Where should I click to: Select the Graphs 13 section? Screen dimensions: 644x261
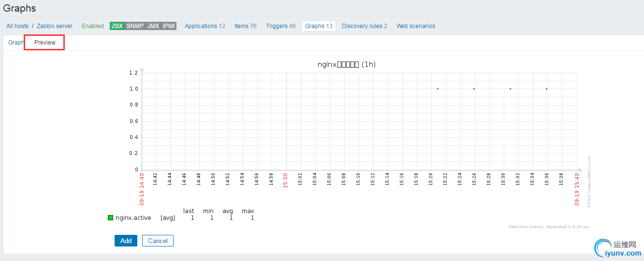[x=319, y=26]
